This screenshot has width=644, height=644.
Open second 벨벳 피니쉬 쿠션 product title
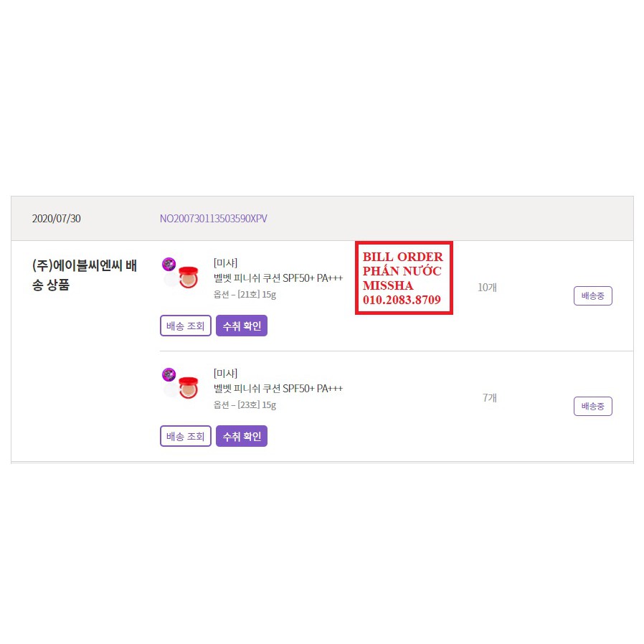click(278, 389)
